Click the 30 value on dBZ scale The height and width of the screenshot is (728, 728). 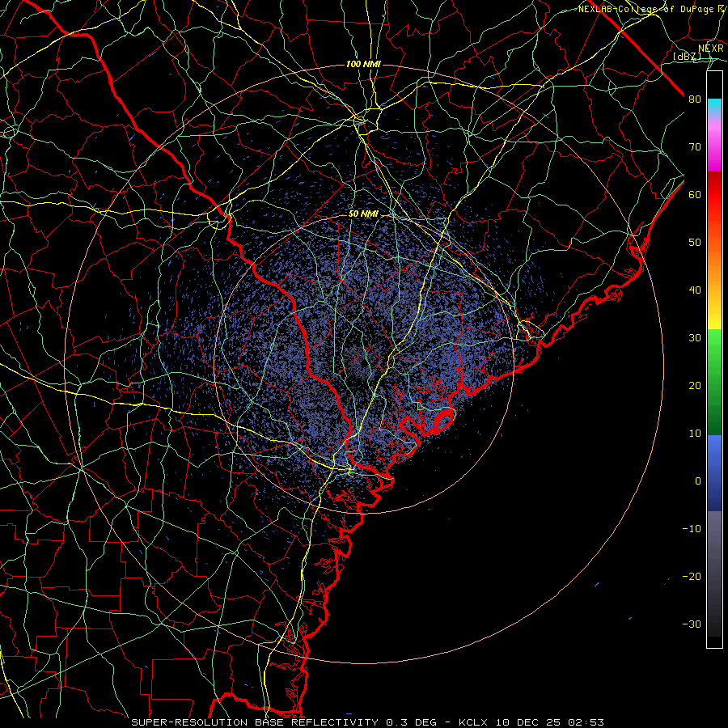[x=695, y=338]
